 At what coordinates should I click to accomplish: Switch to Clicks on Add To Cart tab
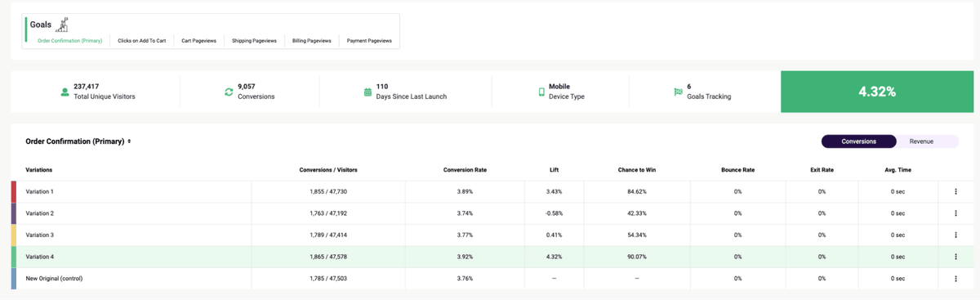point(142,40)
